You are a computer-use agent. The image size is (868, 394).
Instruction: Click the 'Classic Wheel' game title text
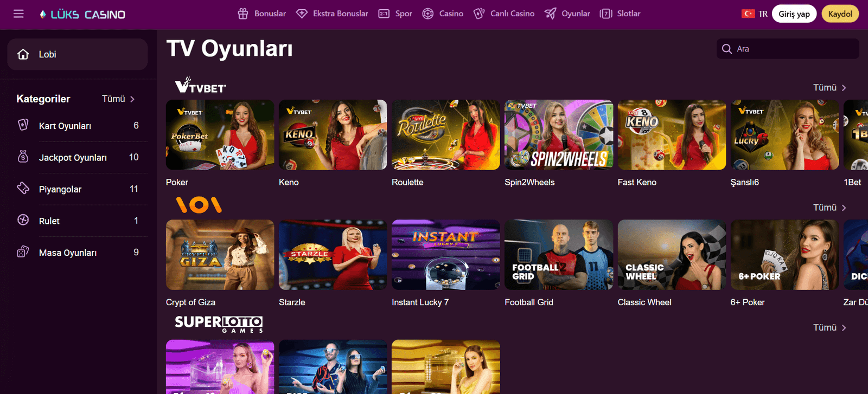pos(644,302)
